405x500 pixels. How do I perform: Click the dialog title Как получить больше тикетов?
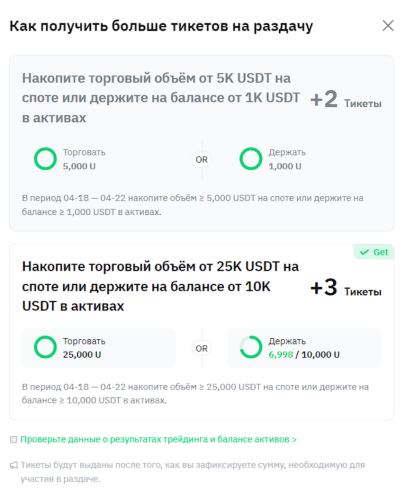tap(161, 26)
